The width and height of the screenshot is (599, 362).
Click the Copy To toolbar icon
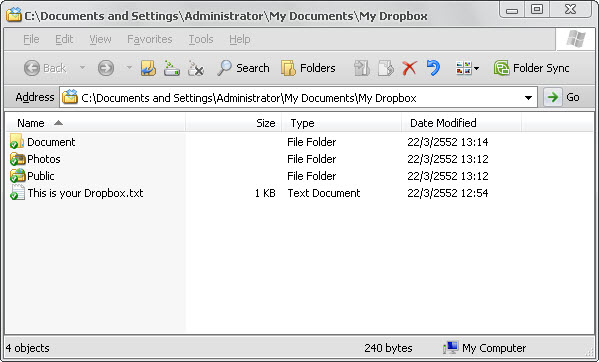pos(385,68)
